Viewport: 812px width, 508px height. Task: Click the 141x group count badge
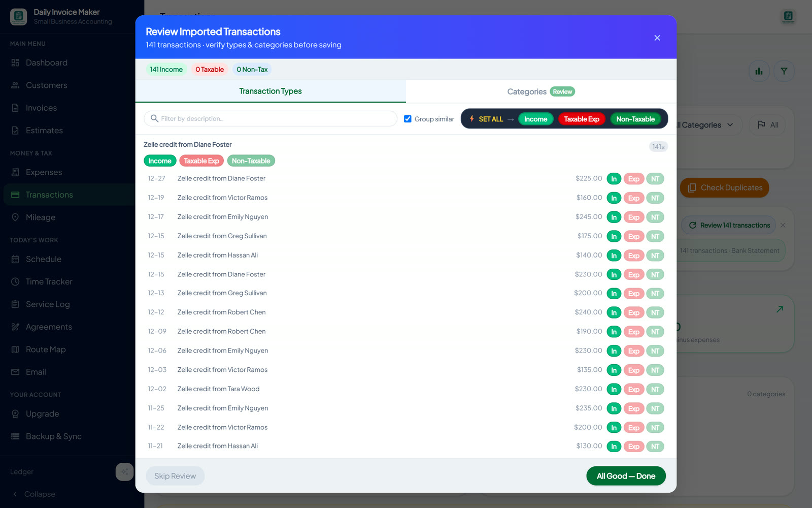pos(658,147)
